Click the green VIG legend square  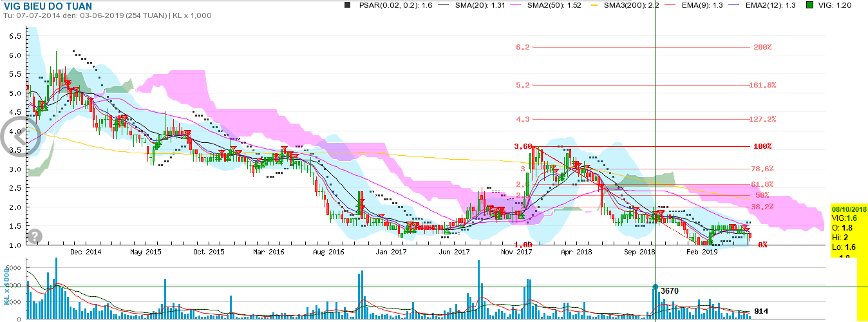coord(810,5)
